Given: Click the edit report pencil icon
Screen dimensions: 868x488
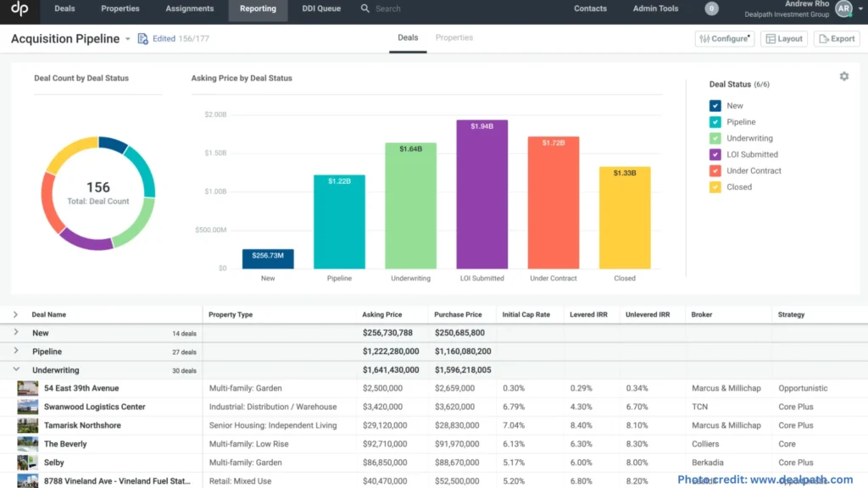Looking at the screenshot, I should coord(142,39).
